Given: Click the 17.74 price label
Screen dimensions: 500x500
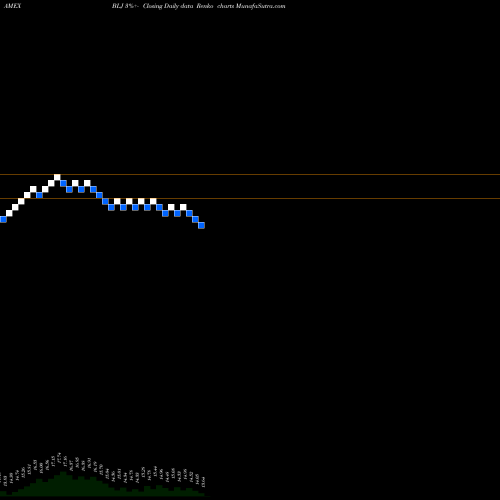Looking at the screenshot, I should 59,459.
